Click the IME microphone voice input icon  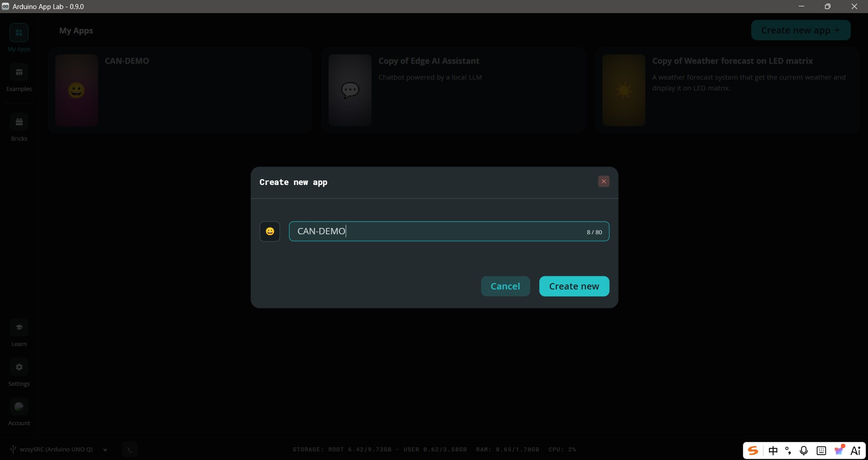[x=804, y=451]
